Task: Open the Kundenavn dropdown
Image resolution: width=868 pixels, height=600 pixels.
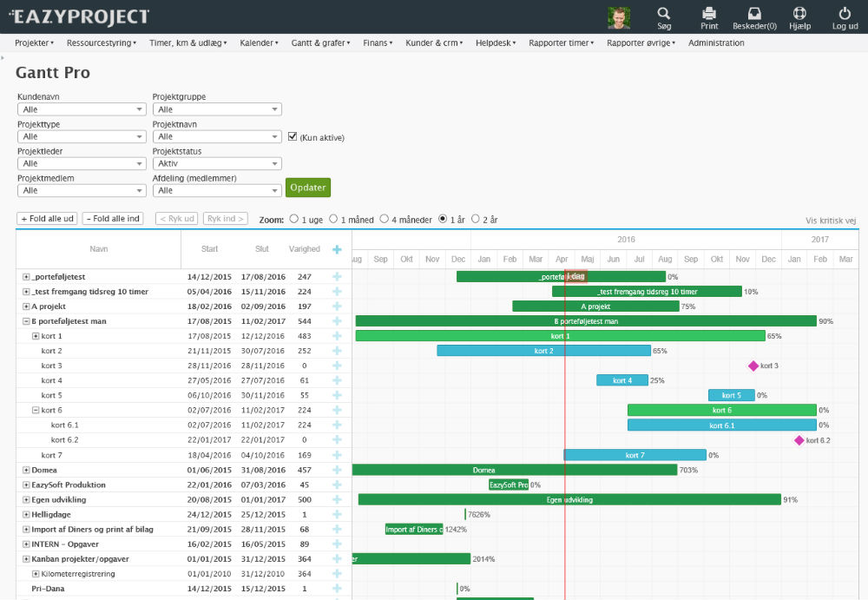Action: 82,109
